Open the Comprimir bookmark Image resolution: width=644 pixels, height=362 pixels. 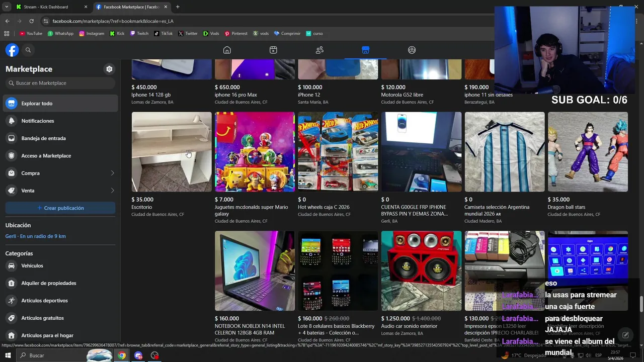click(x=287, y=34)
